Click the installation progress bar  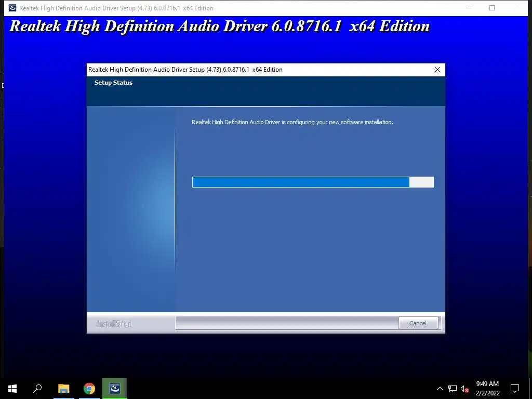313,182
